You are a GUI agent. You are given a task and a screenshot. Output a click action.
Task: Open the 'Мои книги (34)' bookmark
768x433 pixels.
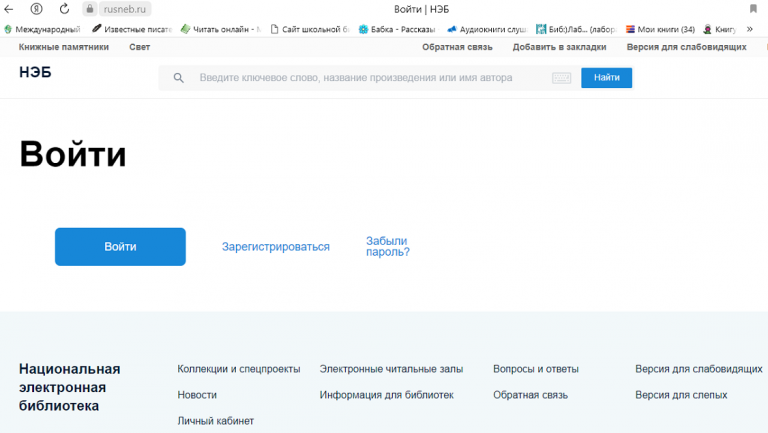coord(660,29)
